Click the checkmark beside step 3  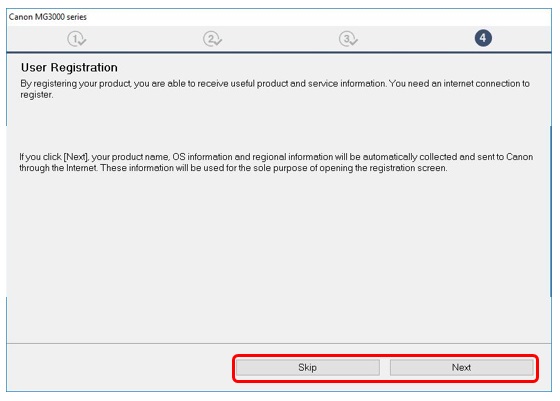(354, 41)
